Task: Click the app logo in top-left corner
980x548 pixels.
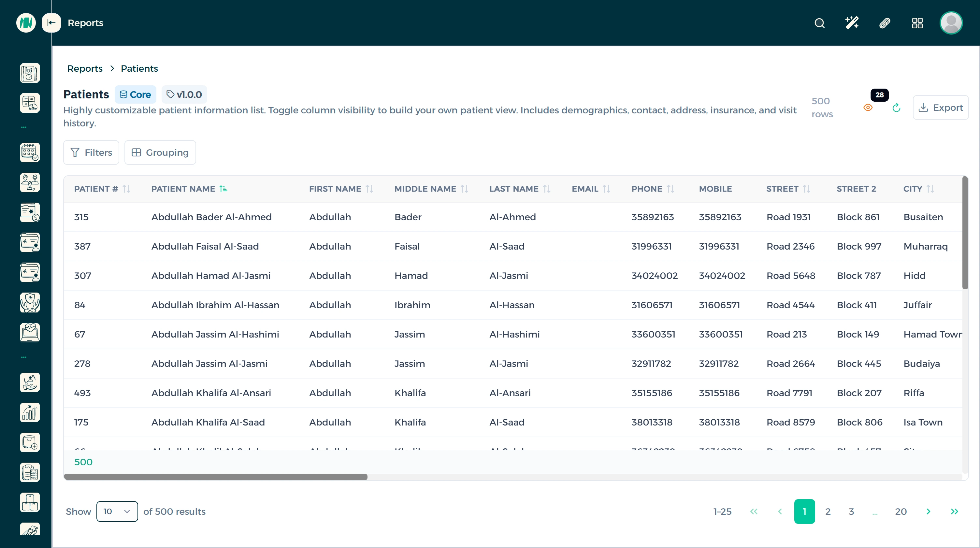Action: tap(26, 23)
